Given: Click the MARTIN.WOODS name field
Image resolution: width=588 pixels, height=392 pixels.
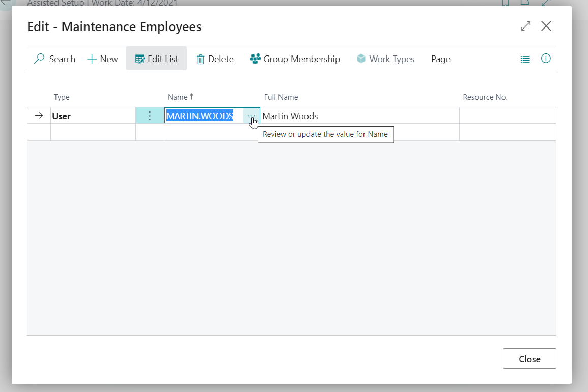Looking at the screenshot, I should click(x=204, y=116).
